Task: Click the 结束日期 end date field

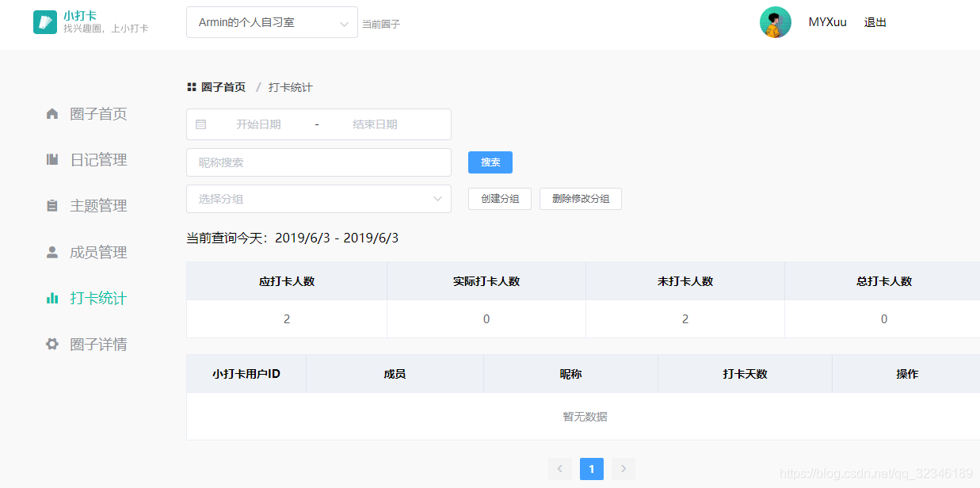Action: (x=375, y=124)
